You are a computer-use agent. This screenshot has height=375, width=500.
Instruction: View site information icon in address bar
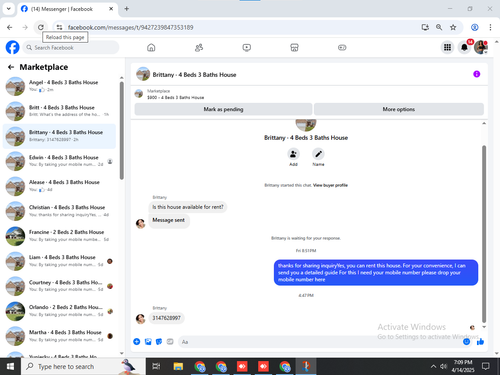pos(59,27)
